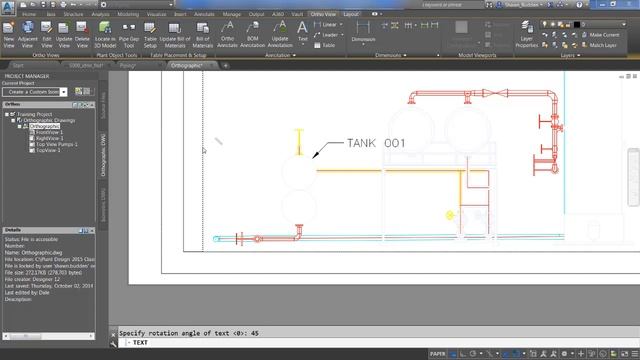
Task: Choose the Ortho Annotate tool
Action: (x=227, y=35)
